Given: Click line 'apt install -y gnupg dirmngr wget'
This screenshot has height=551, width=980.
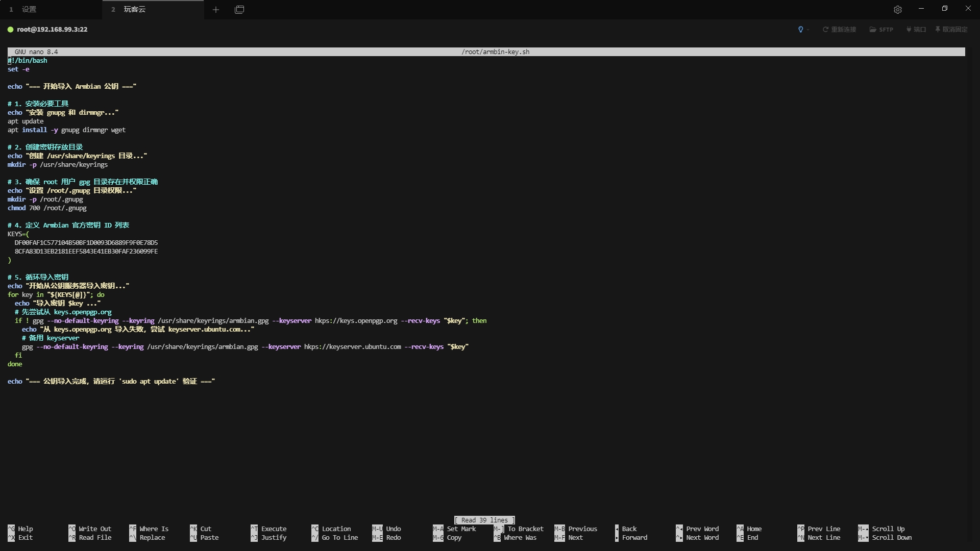Looking at the screenshot, I should tap(66, 130).
